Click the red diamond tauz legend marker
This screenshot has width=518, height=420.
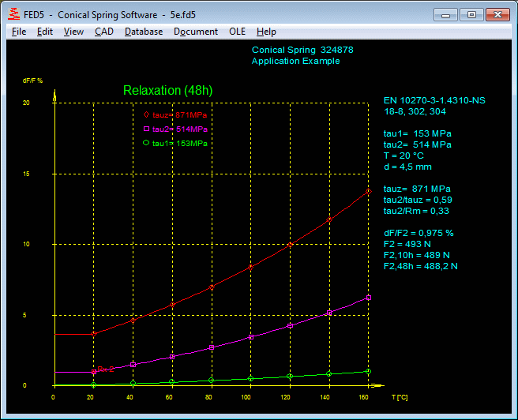click(x=146, y=115)
